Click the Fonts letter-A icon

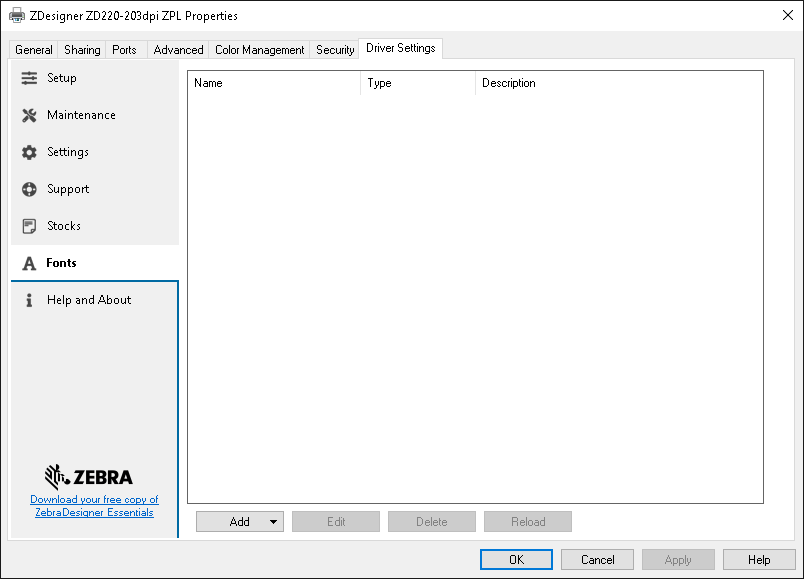click(30, 263)
